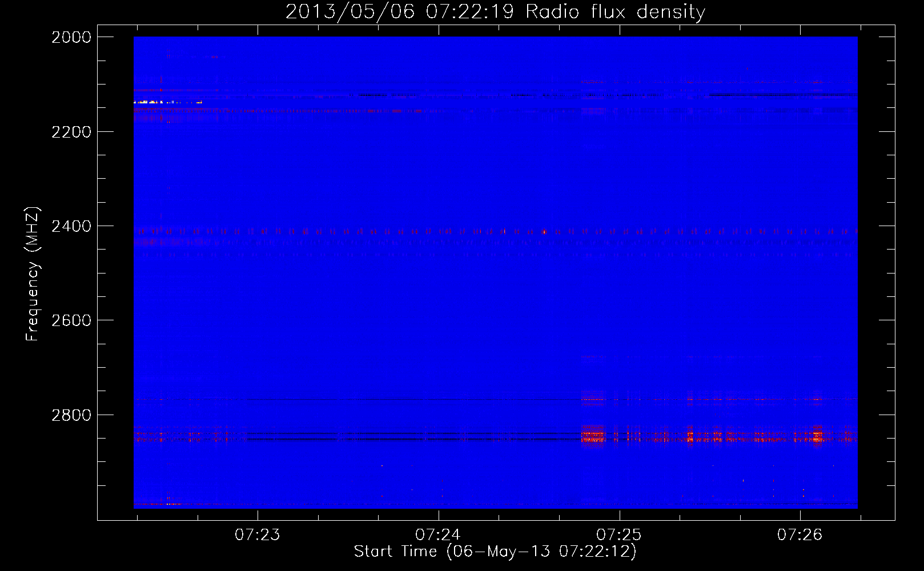Click the 2200 frequency axis label

coord(71,132)
